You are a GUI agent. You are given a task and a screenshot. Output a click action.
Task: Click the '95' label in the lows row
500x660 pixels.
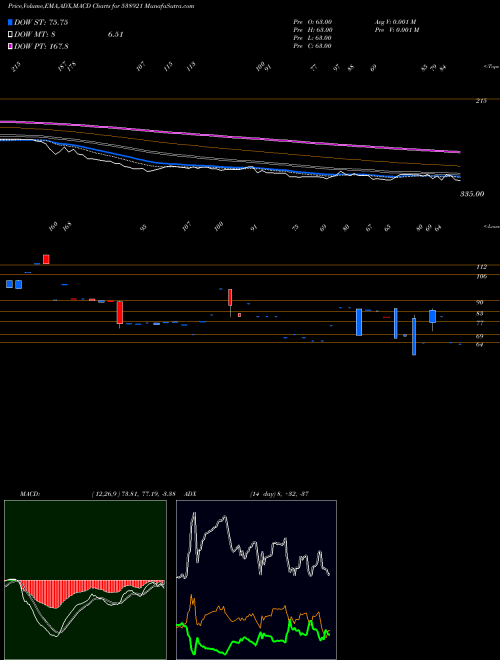point(144,228)
